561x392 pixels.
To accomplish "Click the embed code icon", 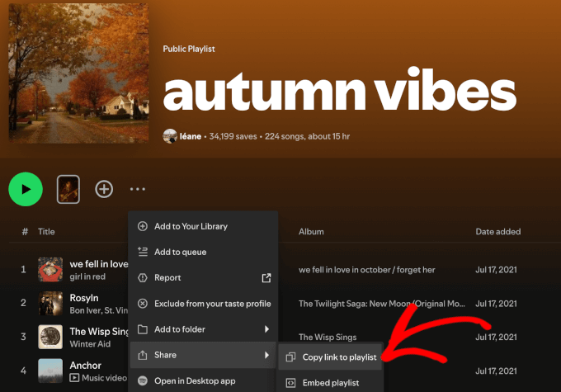I will tap(290, 383).
